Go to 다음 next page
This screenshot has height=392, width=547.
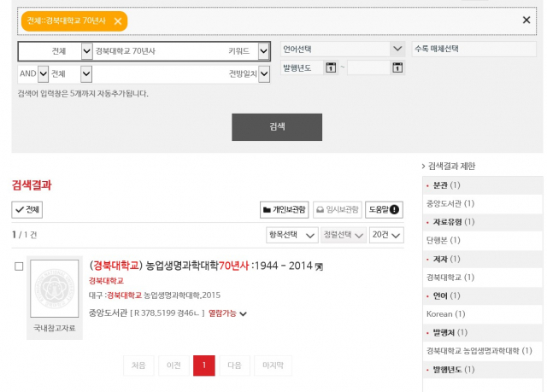coord(234,366)
